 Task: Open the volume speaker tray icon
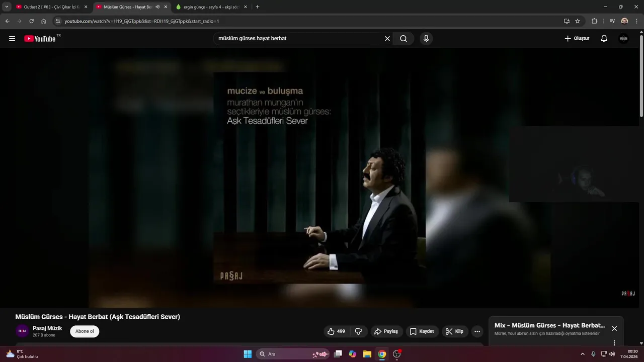tap(612, 354)
